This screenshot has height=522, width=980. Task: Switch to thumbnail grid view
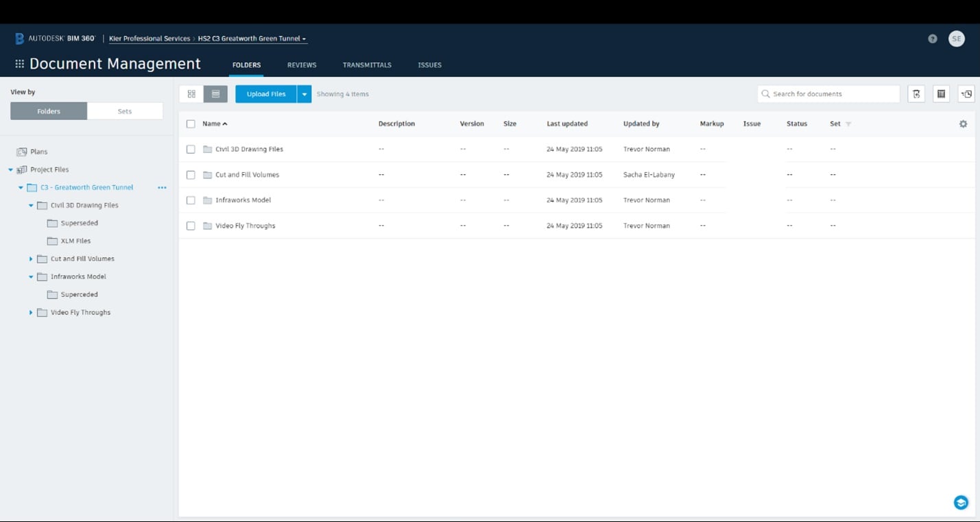pos(191,94)
